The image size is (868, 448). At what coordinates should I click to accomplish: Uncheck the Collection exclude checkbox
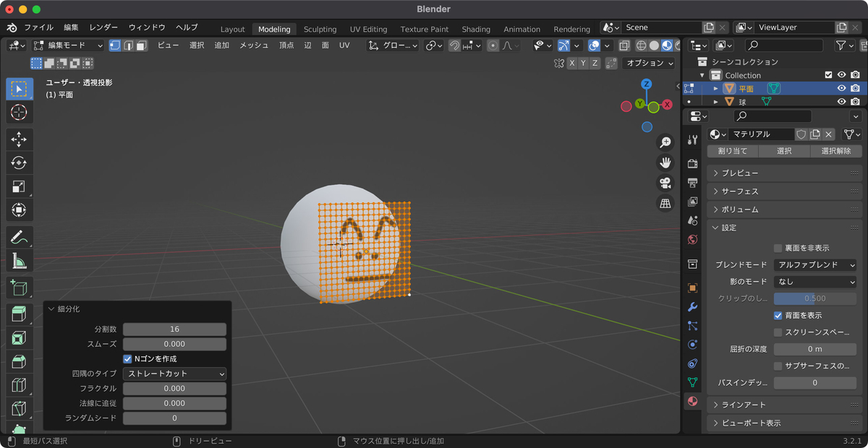click(x=829, y=75)
